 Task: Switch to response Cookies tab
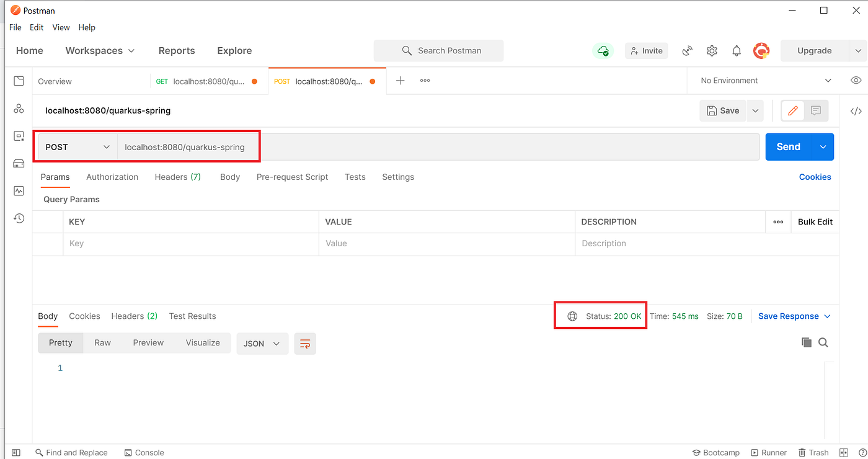[x=84, y=316]
